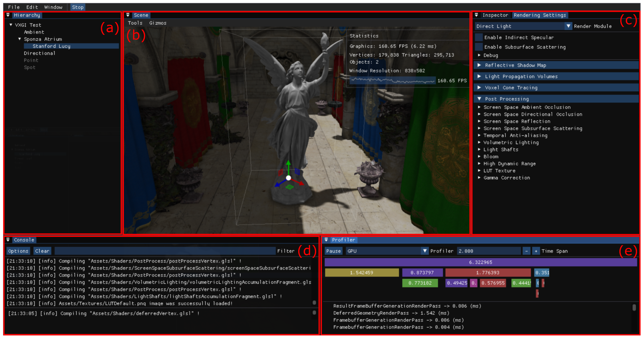Open the Edit menu

point(32,7)
